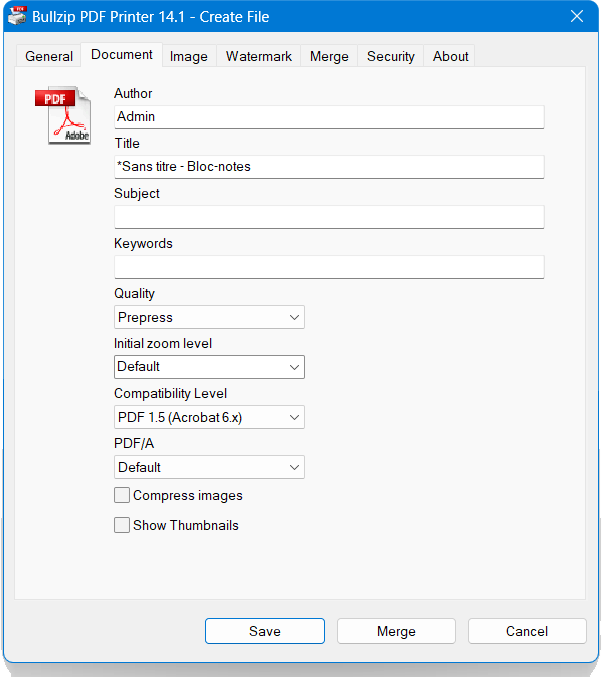
Task: Select the Document tab
Action: pyautogui.click(x=122, y=55)
